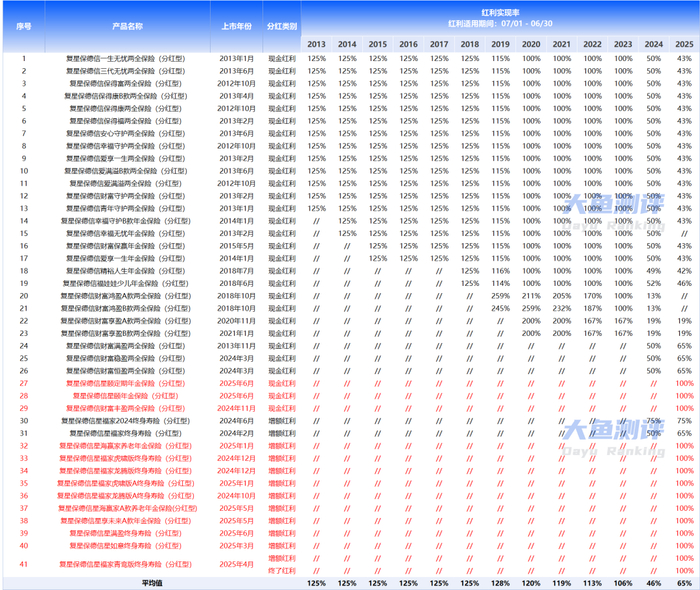700x590 pixels.
Task: Click the '120%' average value
Action: click(x=531, y=583)
